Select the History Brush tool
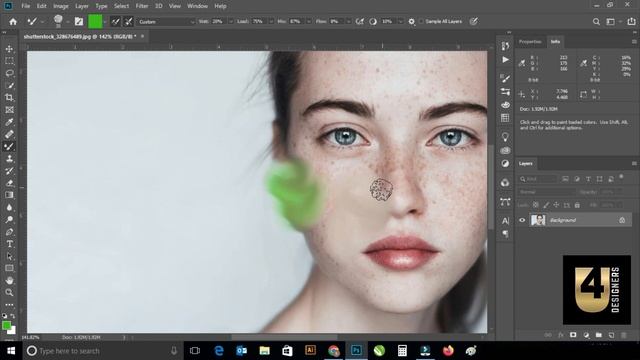 9,171
